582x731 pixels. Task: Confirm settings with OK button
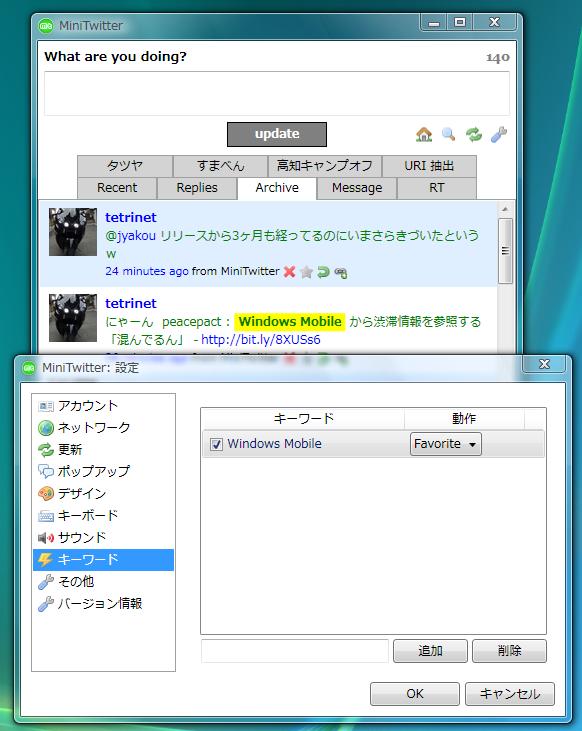[x=415, y=694]
